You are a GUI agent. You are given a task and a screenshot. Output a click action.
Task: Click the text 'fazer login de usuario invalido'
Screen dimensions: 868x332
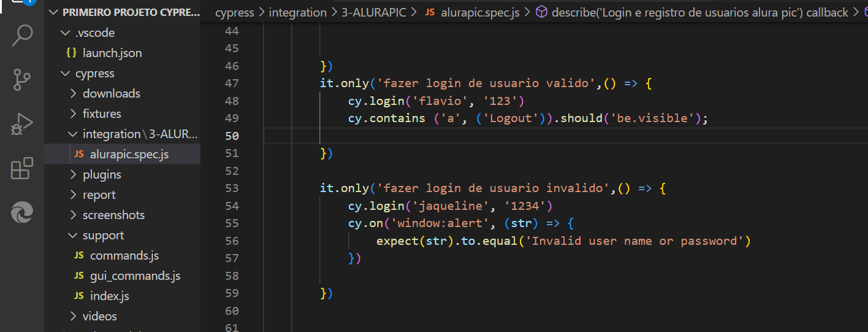[x=495, y=188]
